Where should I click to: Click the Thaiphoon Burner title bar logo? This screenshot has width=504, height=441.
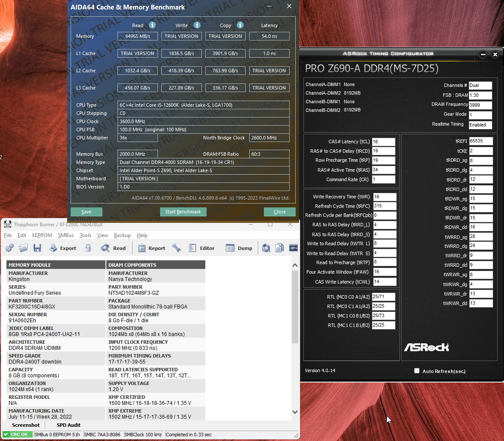pyautogui.click(x=8, y=224)
